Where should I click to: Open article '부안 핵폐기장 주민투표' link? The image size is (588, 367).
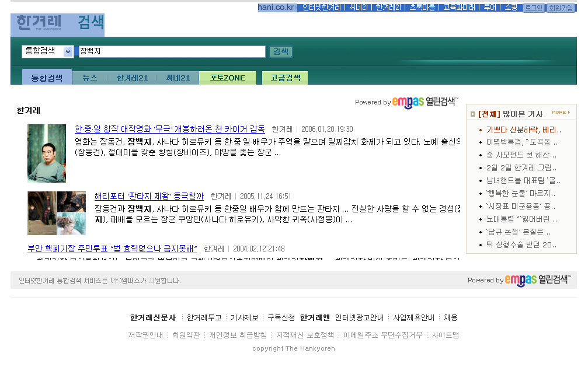coord(112,249)
